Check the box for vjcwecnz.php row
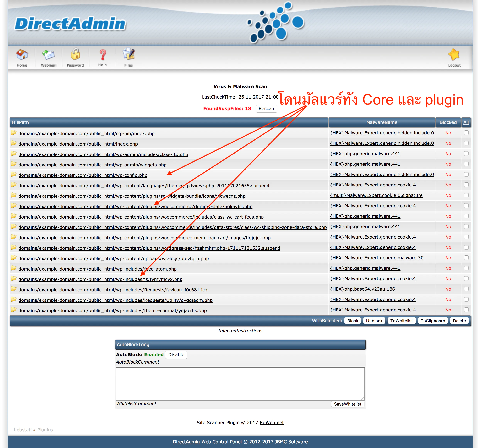This screenshot has width=481, height=448. 466,195
